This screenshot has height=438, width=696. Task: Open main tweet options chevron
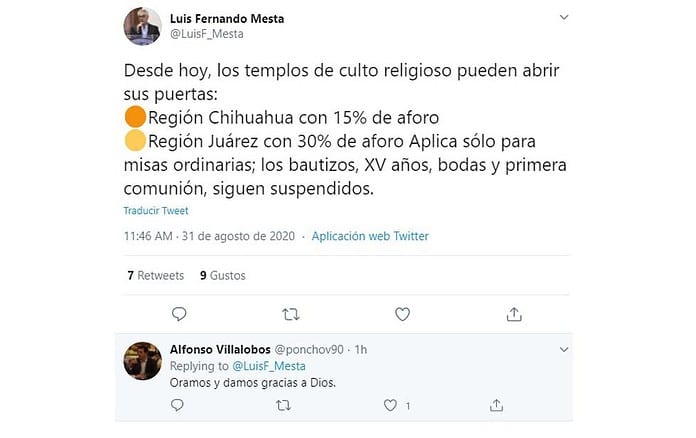(565, 18)
